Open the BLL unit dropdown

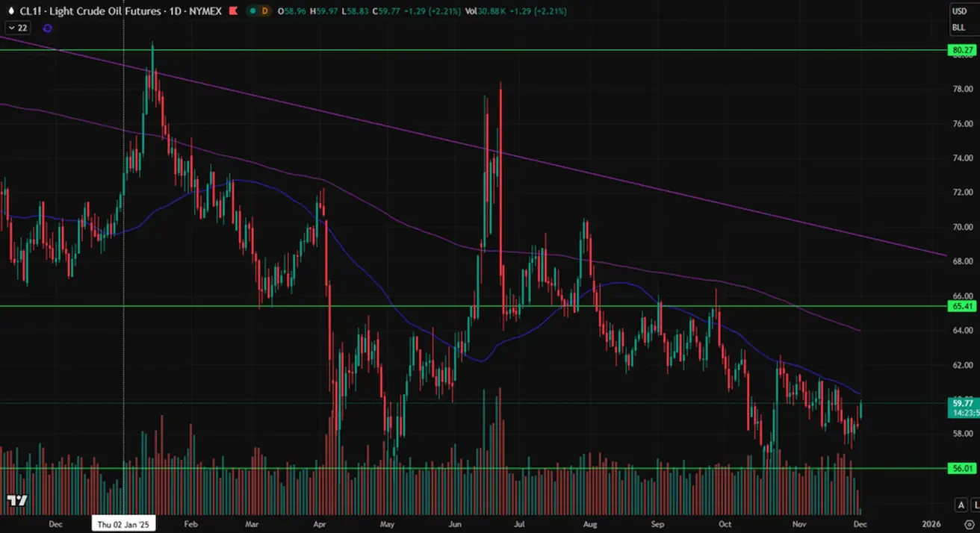958,28
